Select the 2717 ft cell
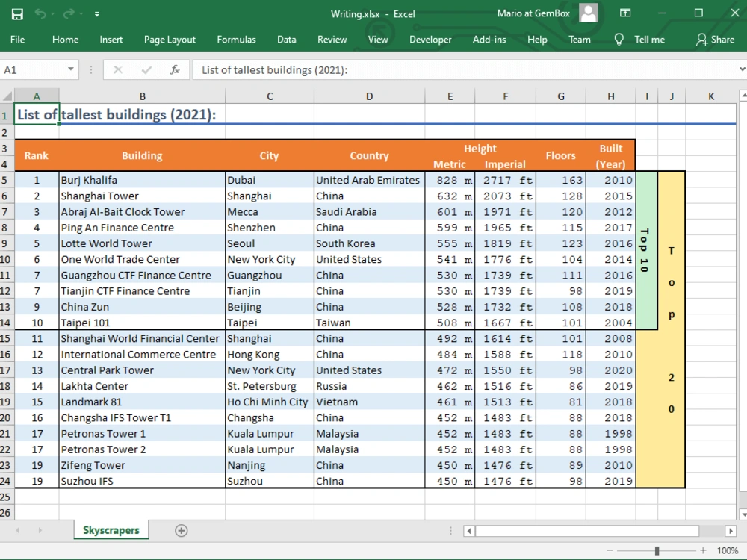 506,180
